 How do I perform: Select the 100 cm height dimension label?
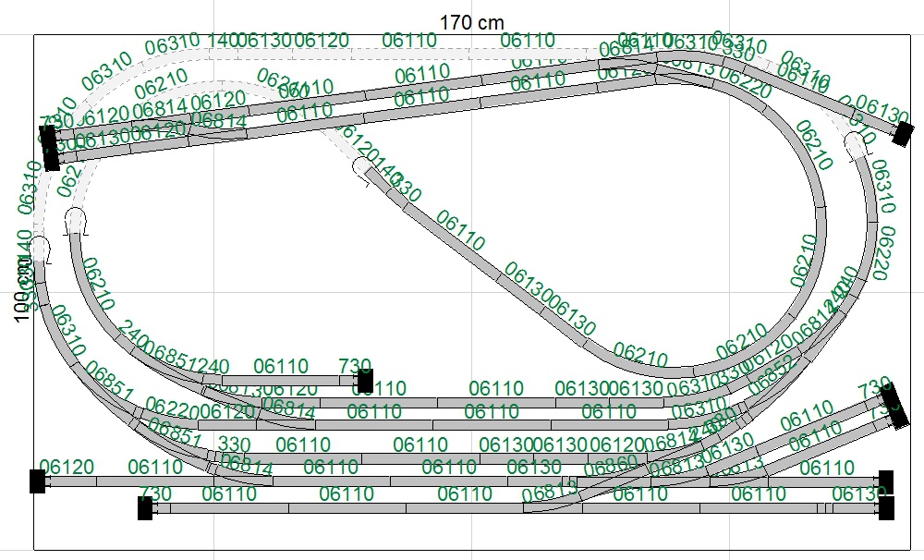20,289
